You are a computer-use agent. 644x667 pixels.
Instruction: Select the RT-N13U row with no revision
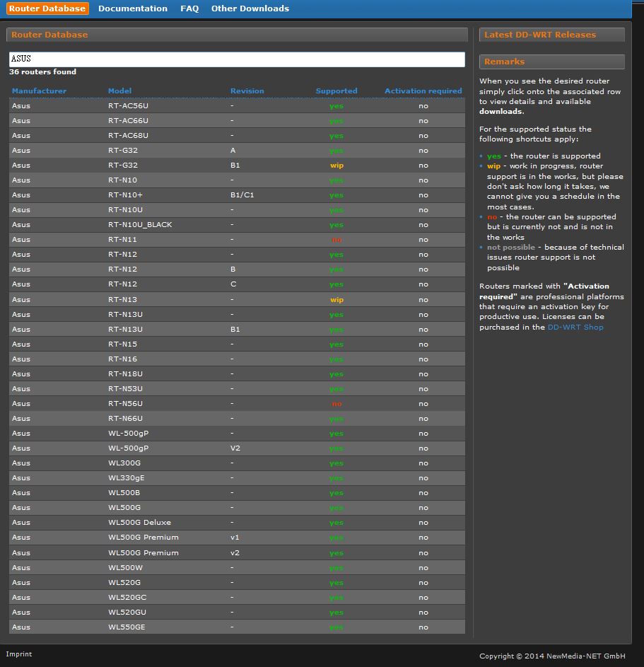point(237,314)
